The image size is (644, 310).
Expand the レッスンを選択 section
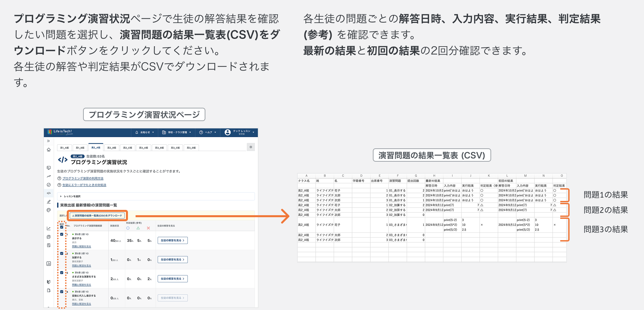(156, 196)
